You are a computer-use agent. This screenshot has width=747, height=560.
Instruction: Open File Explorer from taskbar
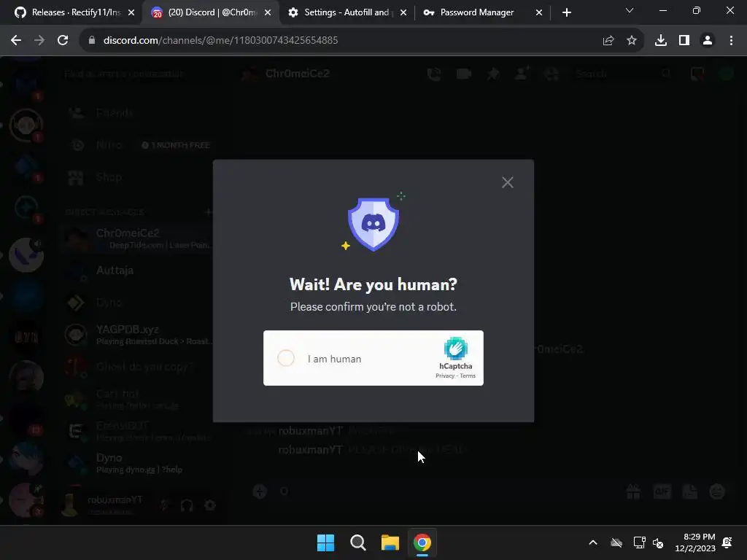pos(390,542)
